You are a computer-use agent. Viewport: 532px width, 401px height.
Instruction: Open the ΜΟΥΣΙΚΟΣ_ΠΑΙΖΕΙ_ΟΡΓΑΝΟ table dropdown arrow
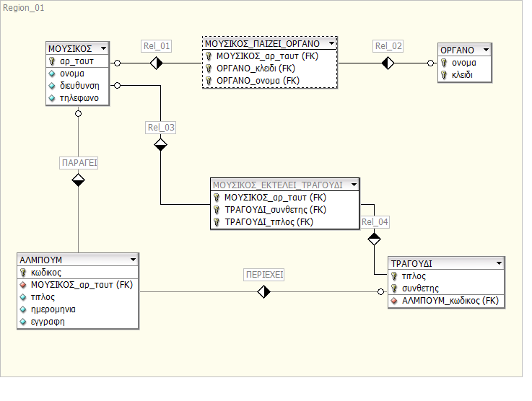(x=332, y=43)
